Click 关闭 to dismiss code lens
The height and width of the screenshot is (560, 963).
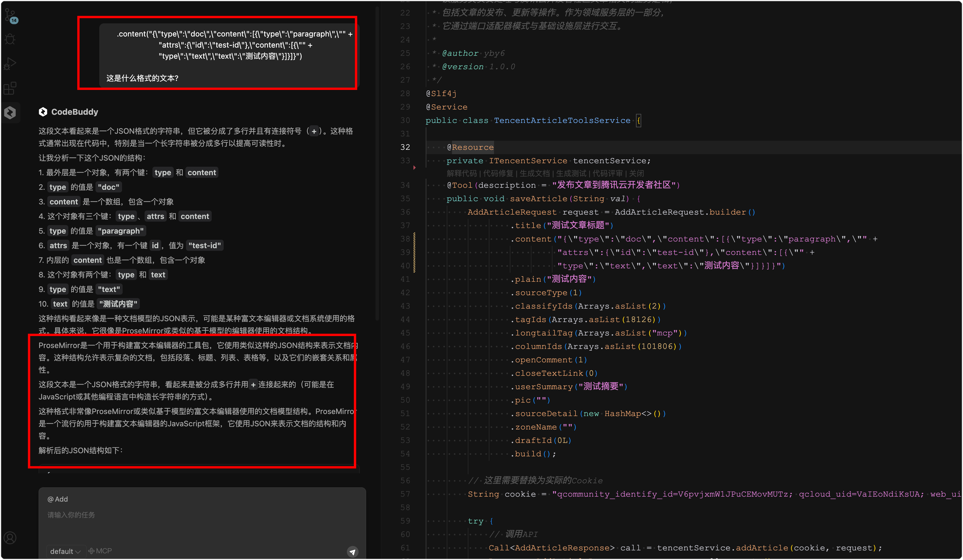click(636, 173)
